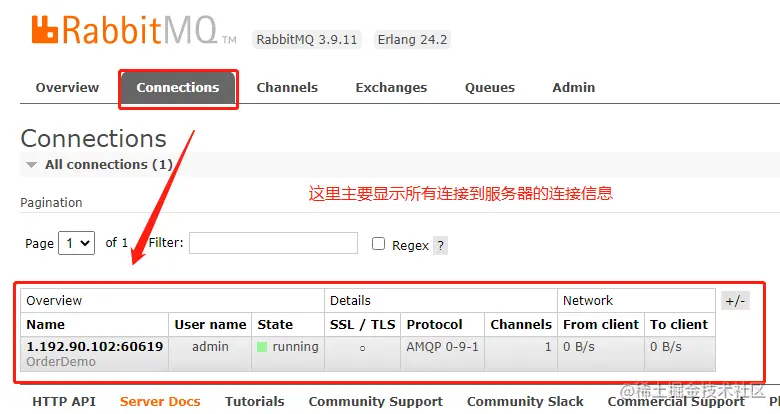Click the Erlang 24.2 version badge
Screen dimensions: 780x414
pos(412,39)
